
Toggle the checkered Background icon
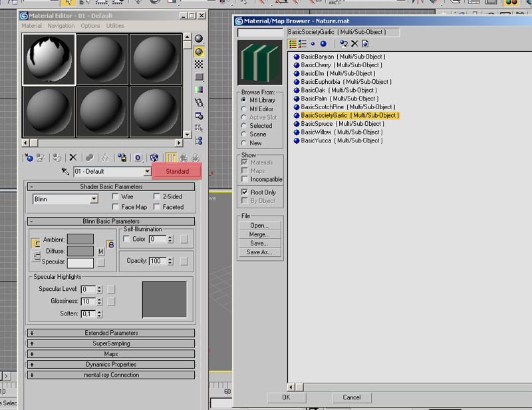click(x=199, y=64)
